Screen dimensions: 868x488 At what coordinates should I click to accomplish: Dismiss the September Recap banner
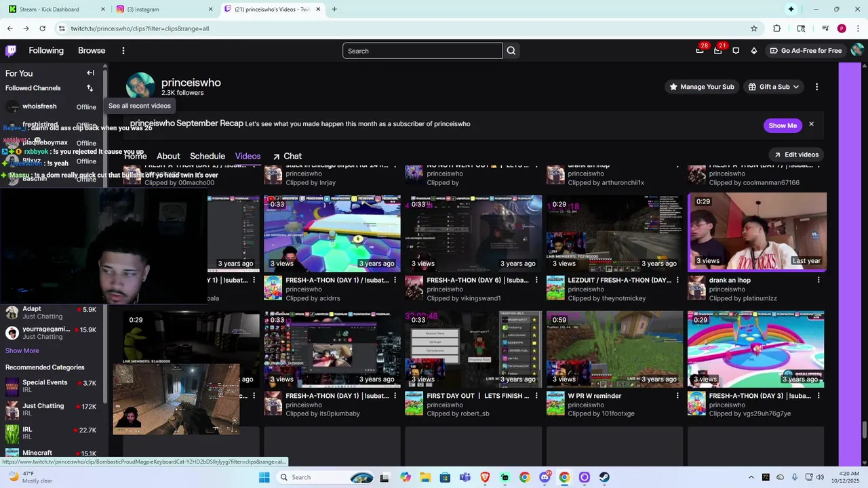point(811,125)
